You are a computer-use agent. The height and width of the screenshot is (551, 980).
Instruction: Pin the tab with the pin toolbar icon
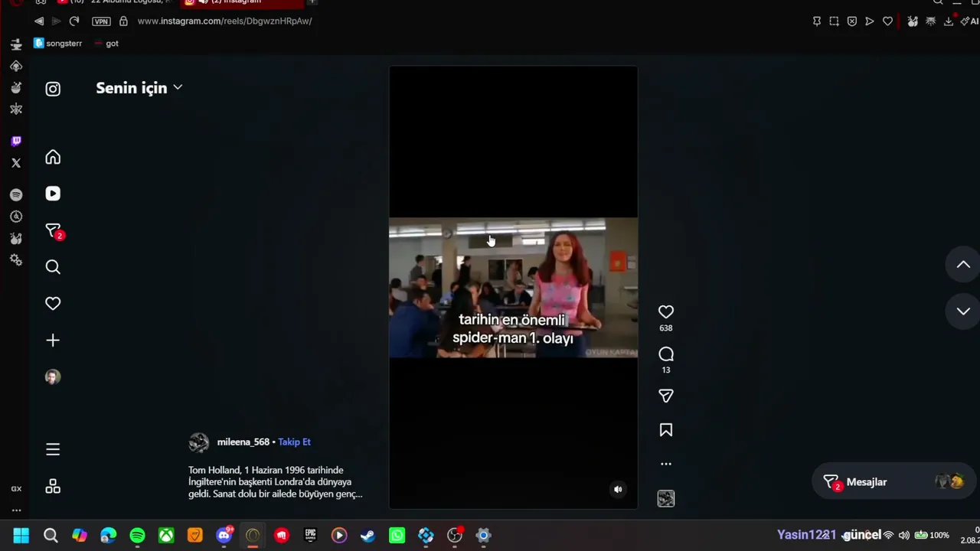click(x=817, y=21)
